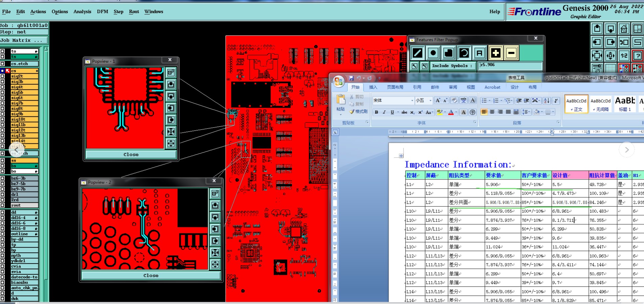Toggle display checkbox for layer sig2t

pos(3,76)
